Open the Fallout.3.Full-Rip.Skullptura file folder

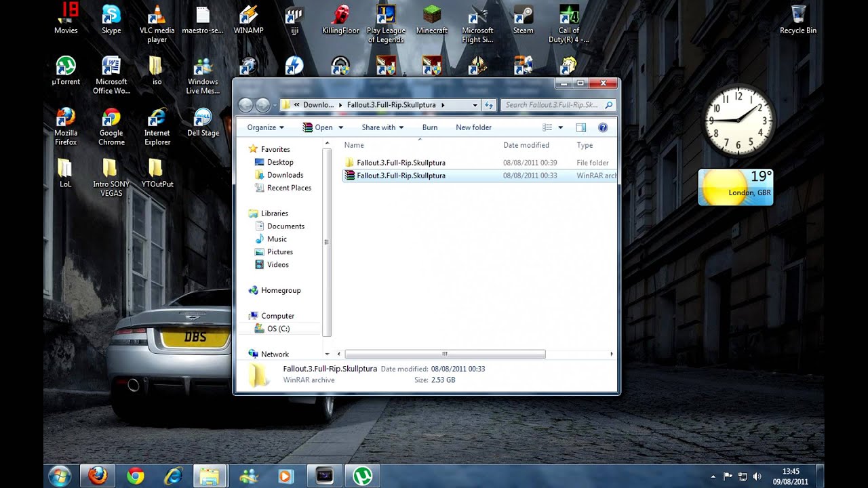tap(479, 163)
